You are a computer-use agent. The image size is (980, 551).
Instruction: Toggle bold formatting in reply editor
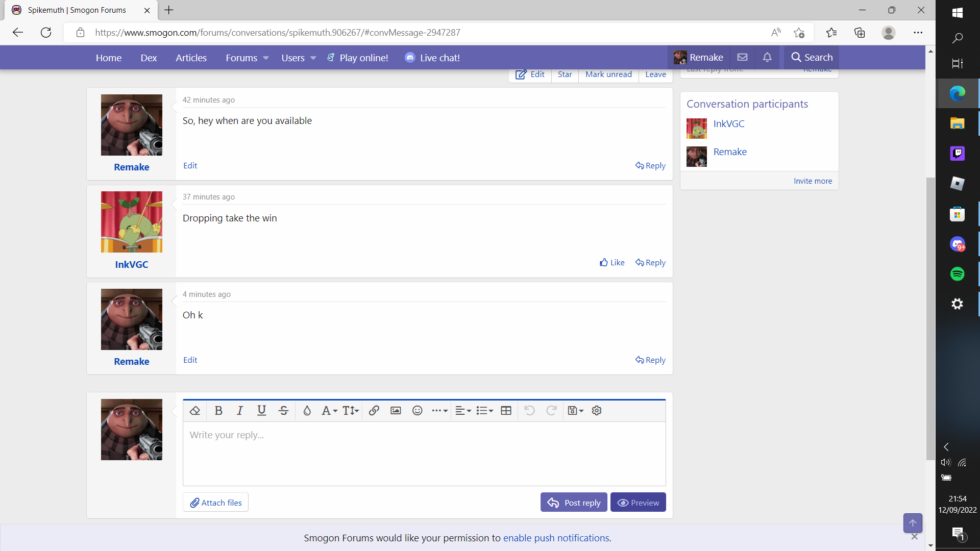218,411
